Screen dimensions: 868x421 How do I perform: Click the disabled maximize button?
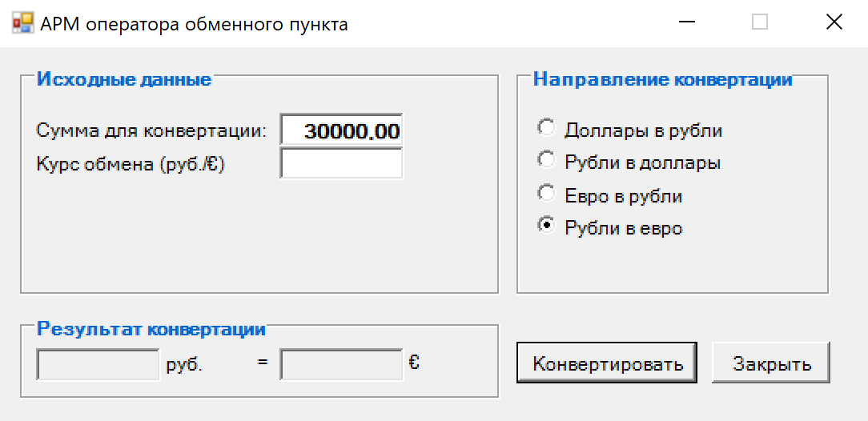tap(760, 22)
